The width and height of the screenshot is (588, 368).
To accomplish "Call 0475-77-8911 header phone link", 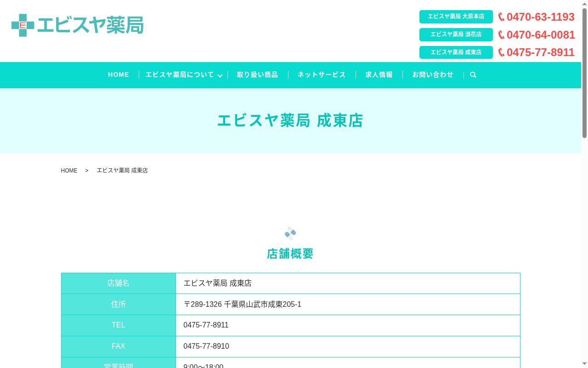I will 541,52.
